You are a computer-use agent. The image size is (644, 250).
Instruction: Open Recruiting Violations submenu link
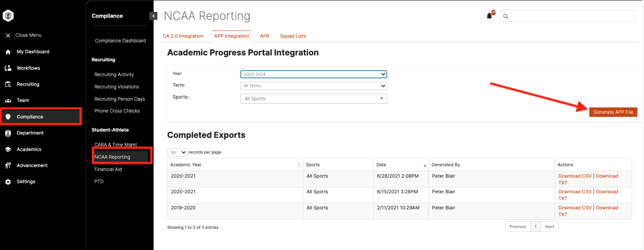coord(116,87)
